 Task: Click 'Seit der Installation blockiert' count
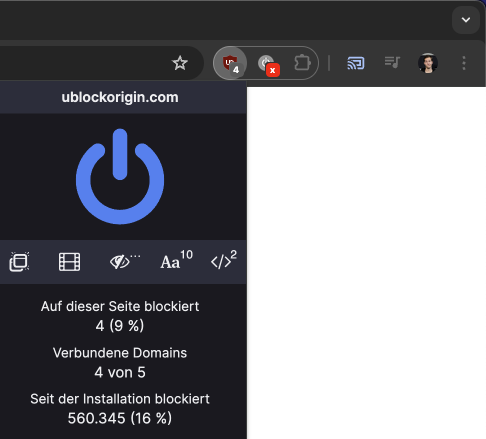tap(120, 418)
